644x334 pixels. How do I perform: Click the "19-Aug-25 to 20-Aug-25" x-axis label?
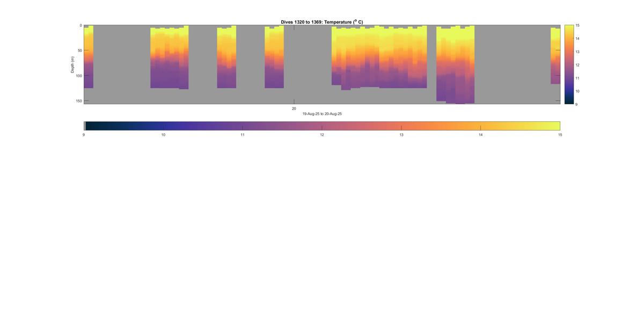pos(322,114)
